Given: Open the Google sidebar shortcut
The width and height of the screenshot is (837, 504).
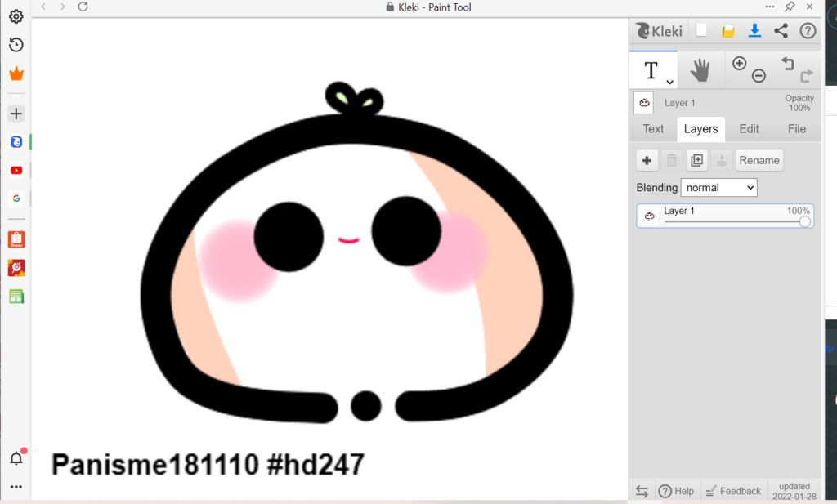Looking at the screenshot, I should (16, 198).
